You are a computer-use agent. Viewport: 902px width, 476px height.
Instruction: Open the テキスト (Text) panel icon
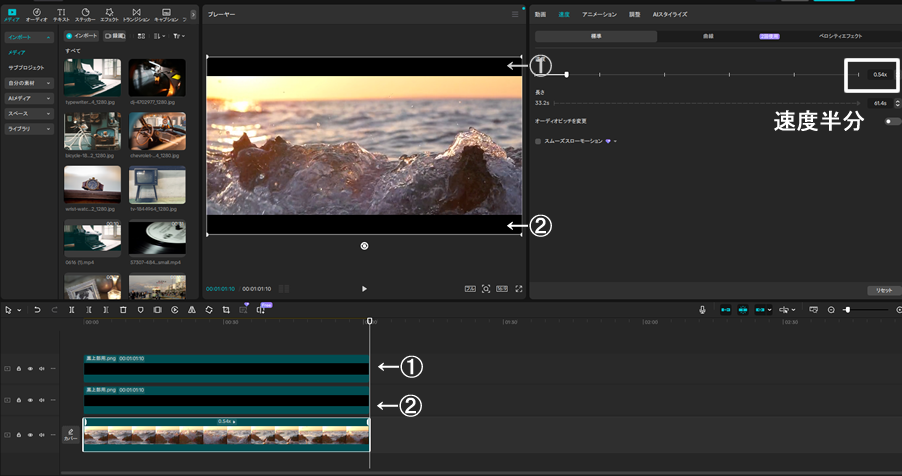point(61,14)
